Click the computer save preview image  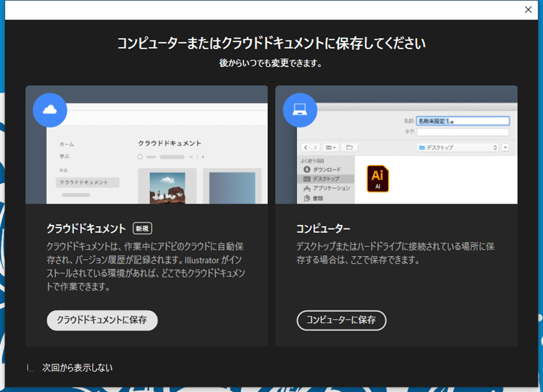[x=396, y=145]
